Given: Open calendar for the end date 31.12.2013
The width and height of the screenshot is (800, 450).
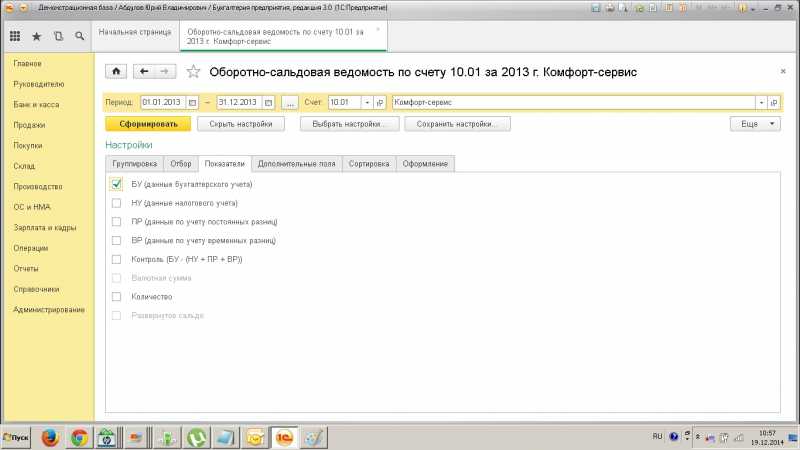Looking at the screenshot, I should pos(268,103).
